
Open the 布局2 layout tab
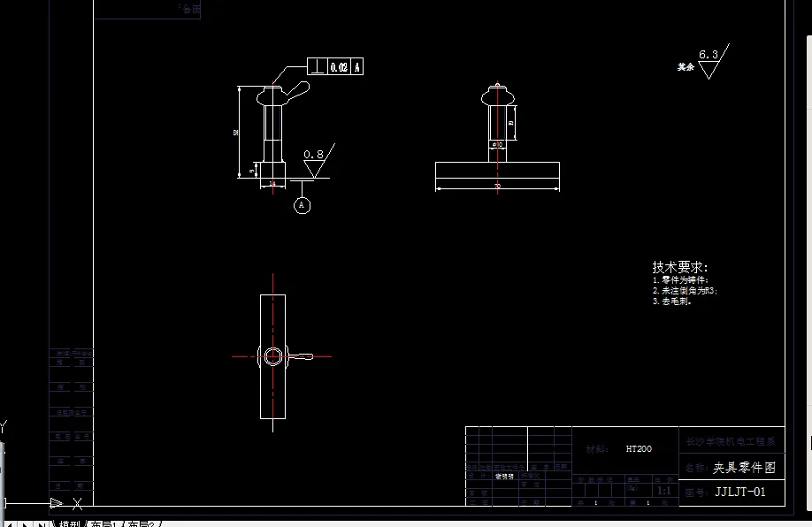(141, 523)
